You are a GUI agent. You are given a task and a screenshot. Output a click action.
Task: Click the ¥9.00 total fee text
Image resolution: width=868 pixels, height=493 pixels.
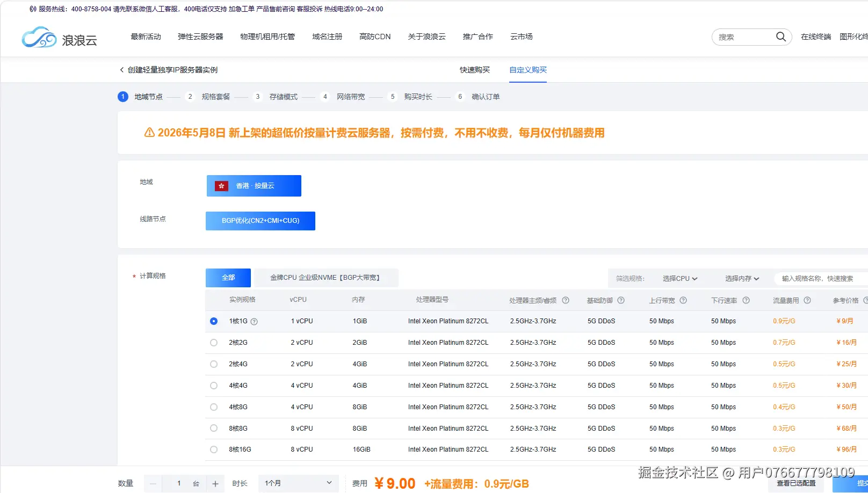pyautogui.click(x=395, y=484)
